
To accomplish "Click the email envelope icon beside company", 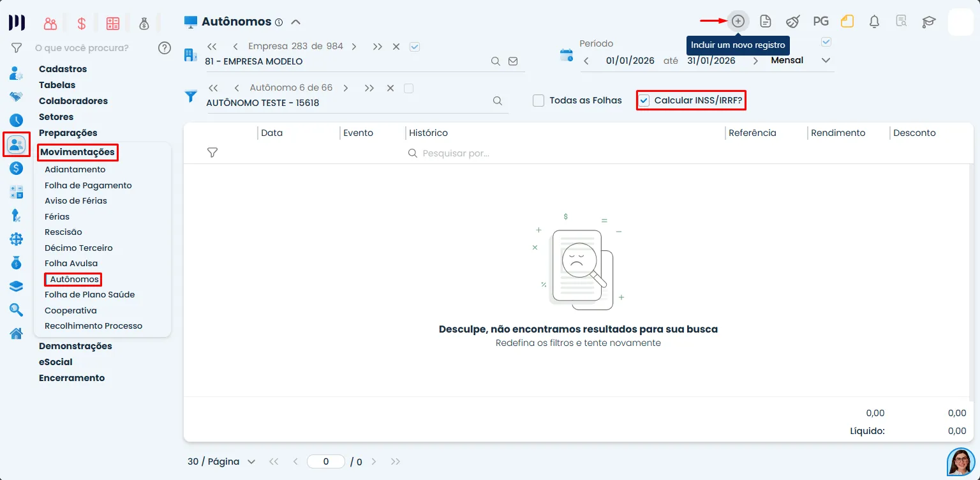I will click(x=513, y=61).
